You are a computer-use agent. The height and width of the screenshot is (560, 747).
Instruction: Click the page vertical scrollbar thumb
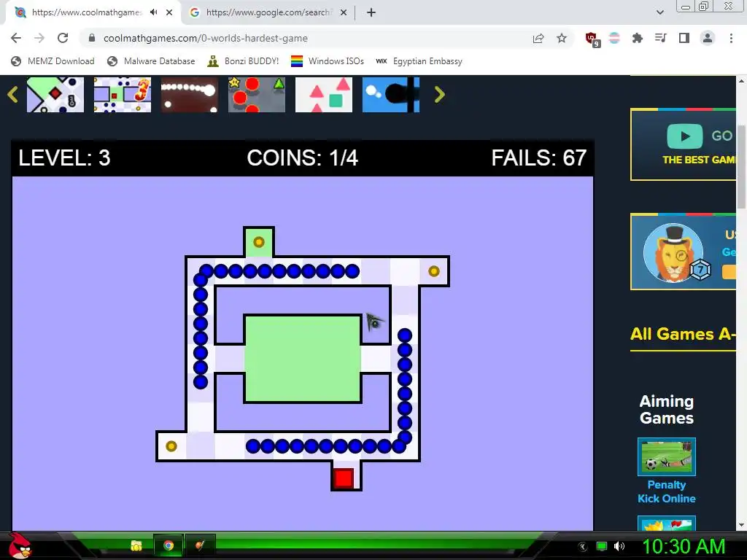click(x=741, y=167)
